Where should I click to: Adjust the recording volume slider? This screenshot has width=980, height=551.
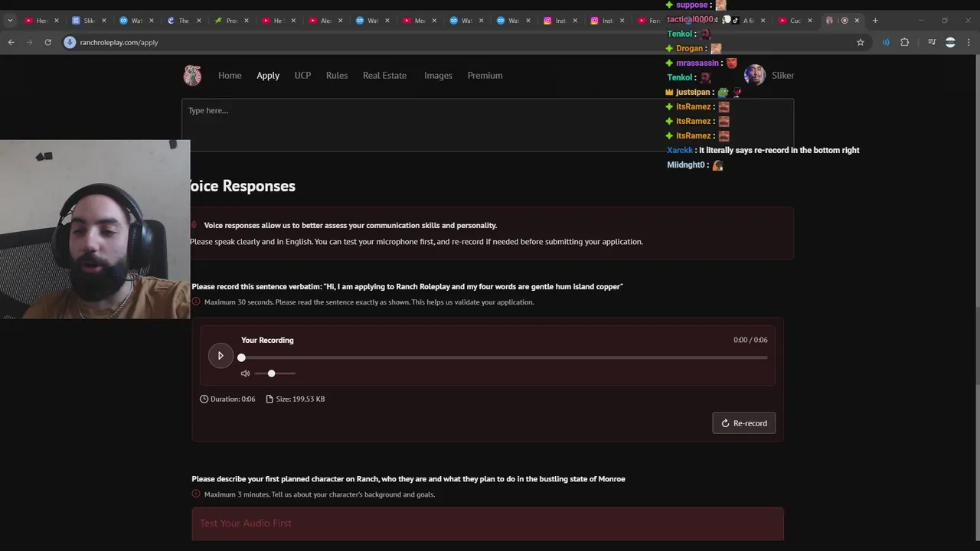pyautogui.click(x=275, y=373)
